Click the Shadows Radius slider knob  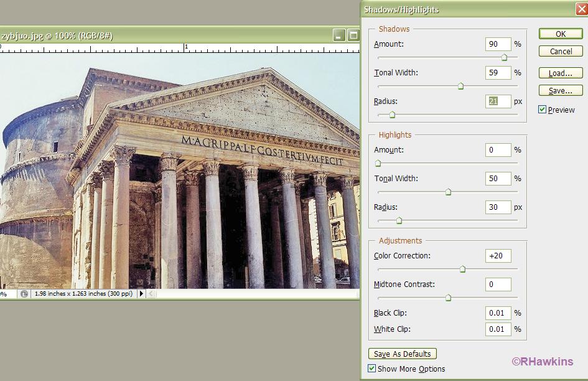coord(391,115)
